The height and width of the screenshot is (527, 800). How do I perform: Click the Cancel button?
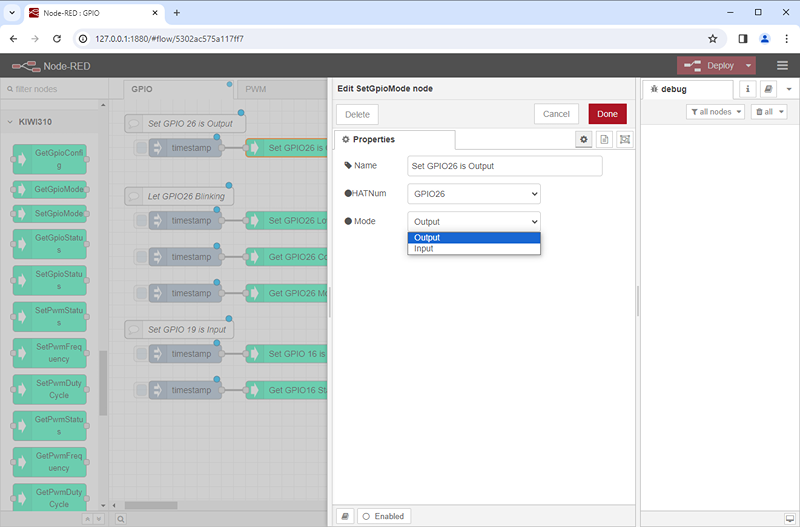pyautogui.click(x=556, y=114)
